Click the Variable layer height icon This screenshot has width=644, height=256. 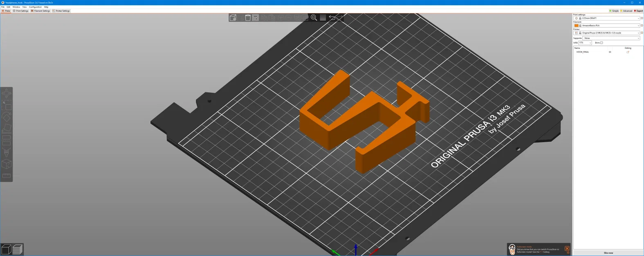tap(323, 18)
